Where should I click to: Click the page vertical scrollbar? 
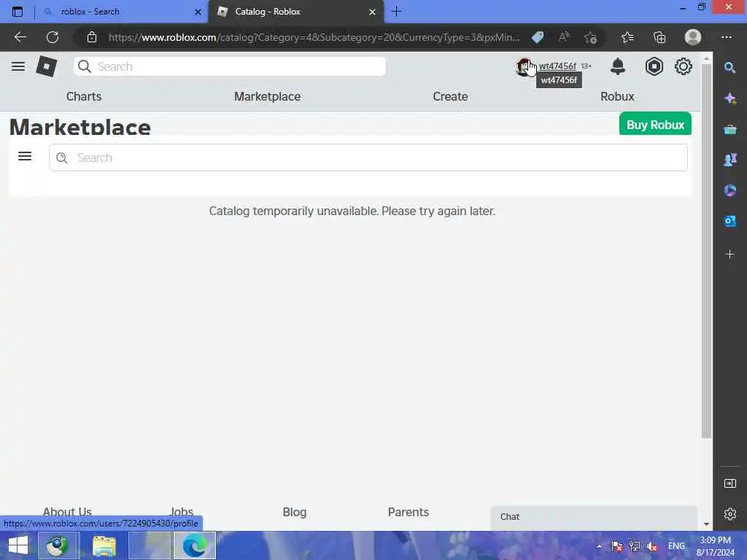(x=706, y=251)
